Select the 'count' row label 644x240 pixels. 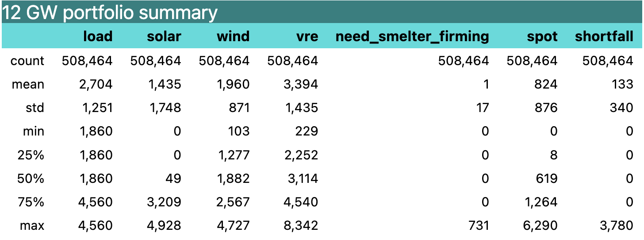click(x=27, y=61)
